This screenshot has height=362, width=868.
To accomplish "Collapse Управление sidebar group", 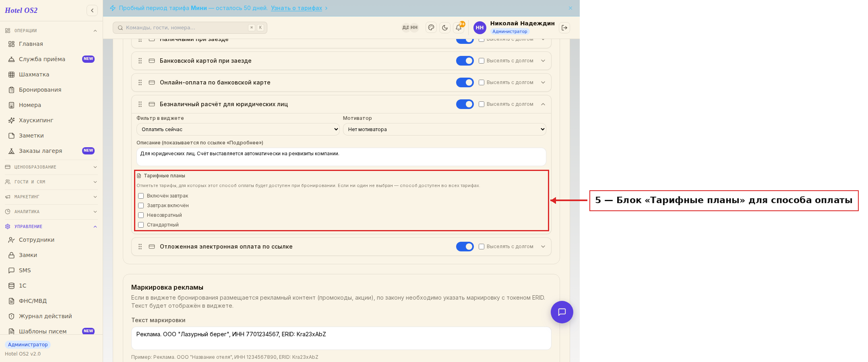I will [51, 226].
